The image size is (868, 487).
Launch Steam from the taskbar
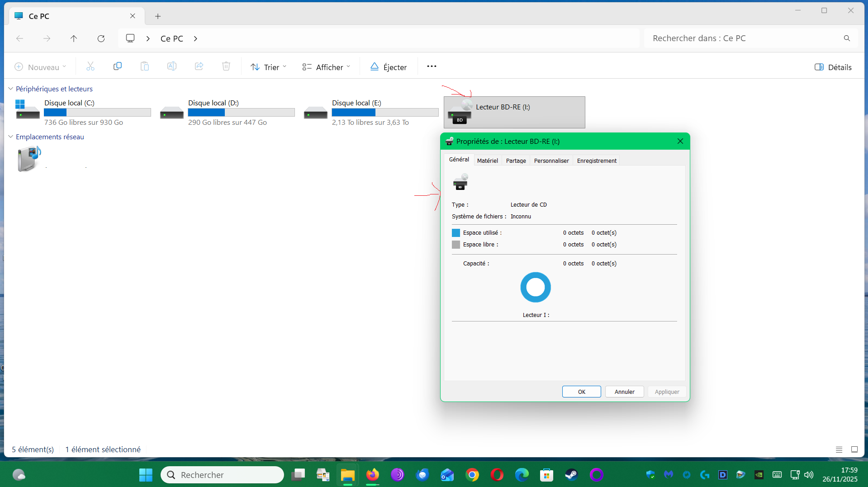point(571,475)
